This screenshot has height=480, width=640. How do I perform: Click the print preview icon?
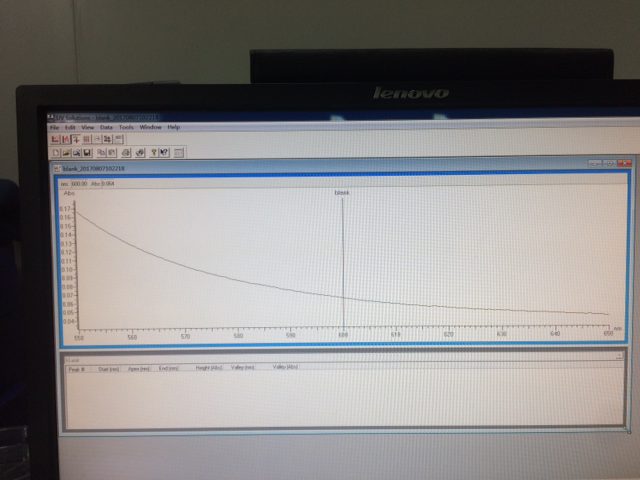[x=140, y=153]
